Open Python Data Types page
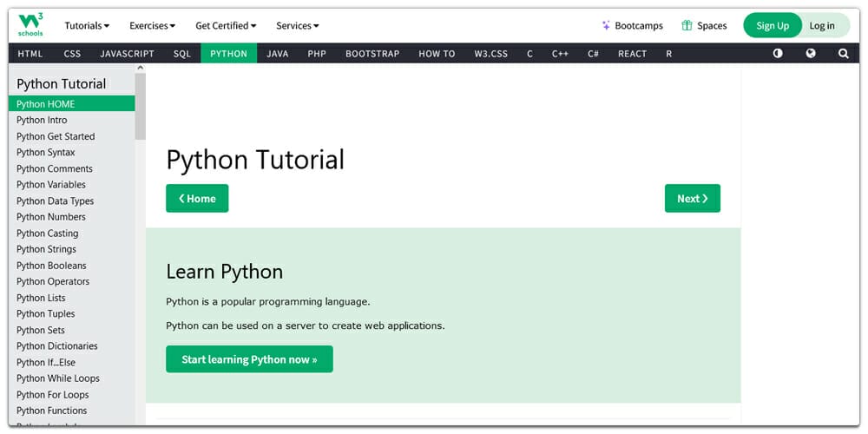The image size is (868, 434). click(71, 201)
